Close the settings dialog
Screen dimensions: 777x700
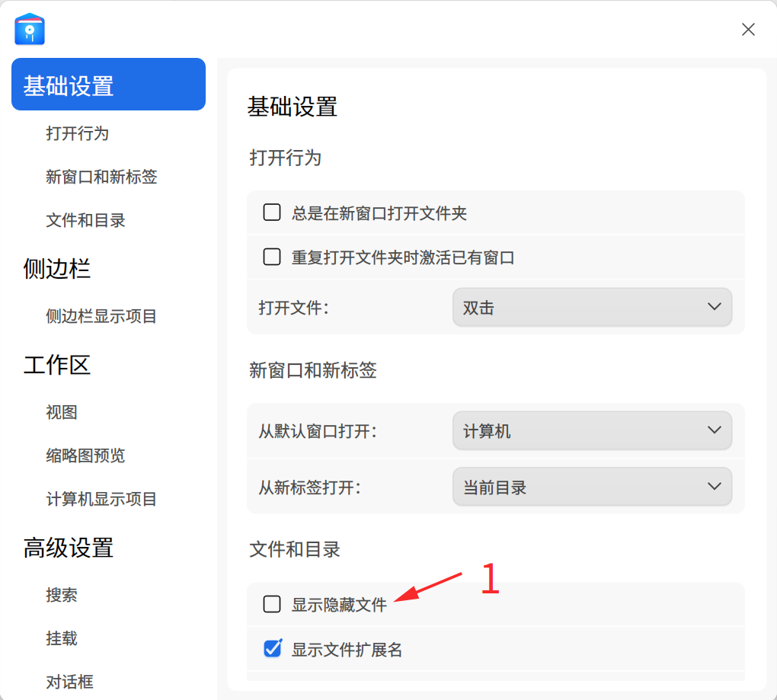pyautogui.click(x=748, y=29)
